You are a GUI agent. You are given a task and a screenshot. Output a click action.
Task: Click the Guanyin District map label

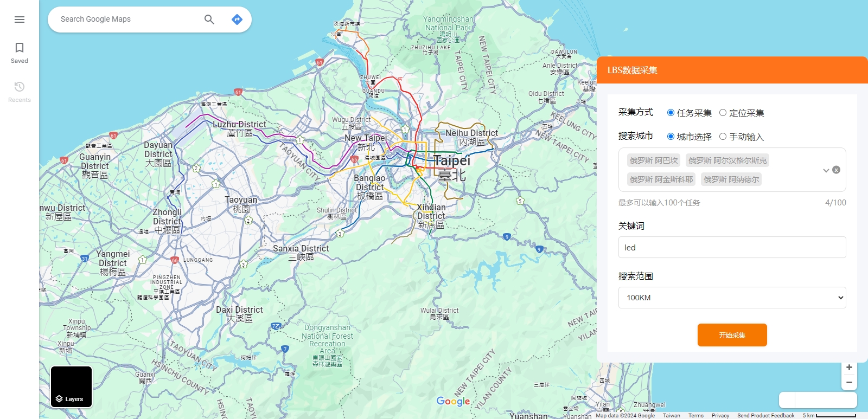coord(95,166)
